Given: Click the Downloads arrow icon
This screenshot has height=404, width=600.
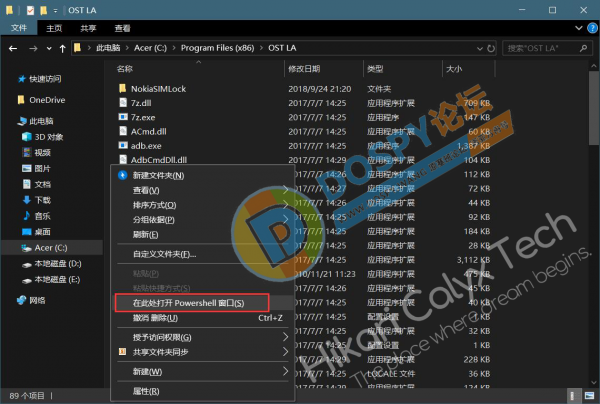Looking at the screenshot, I should [x=27, y=200].
